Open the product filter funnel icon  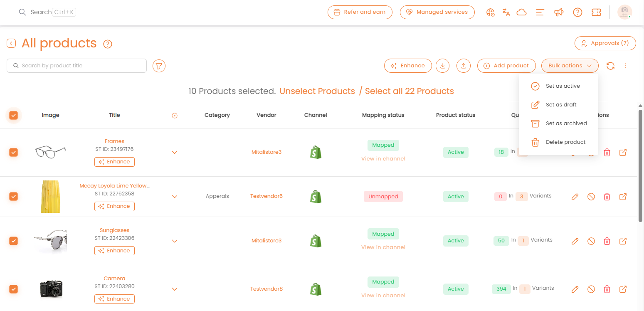(159, 66)
